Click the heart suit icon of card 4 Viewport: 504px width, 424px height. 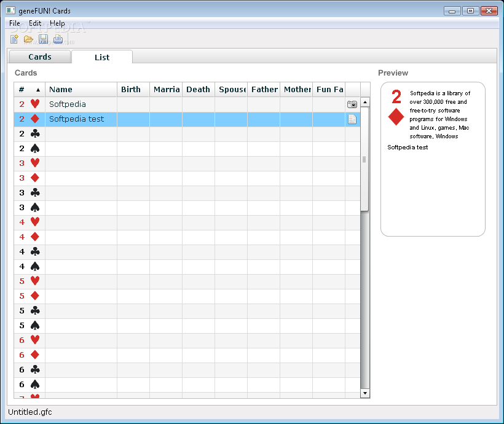[35, 222]
